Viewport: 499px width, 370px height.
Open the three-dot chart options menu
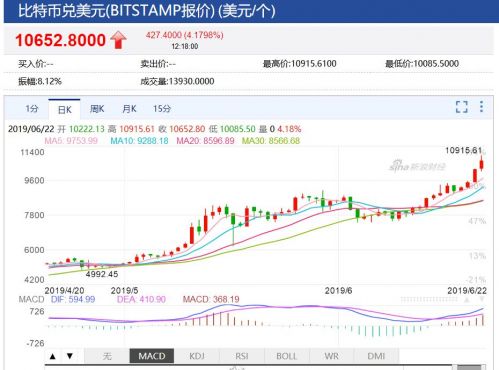[481, 107]
